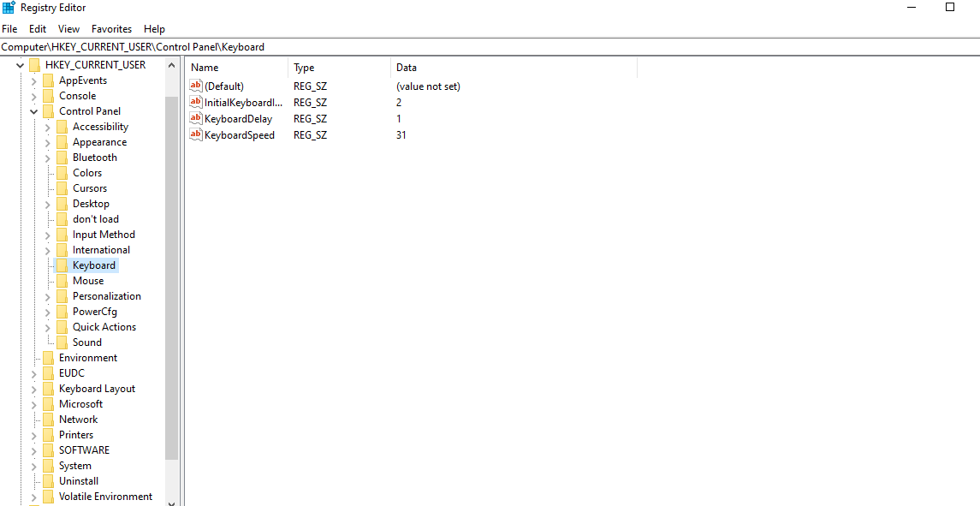Expand the Console key
The width and height of the screenshot is (980, 506).
[x=33, y=97]
